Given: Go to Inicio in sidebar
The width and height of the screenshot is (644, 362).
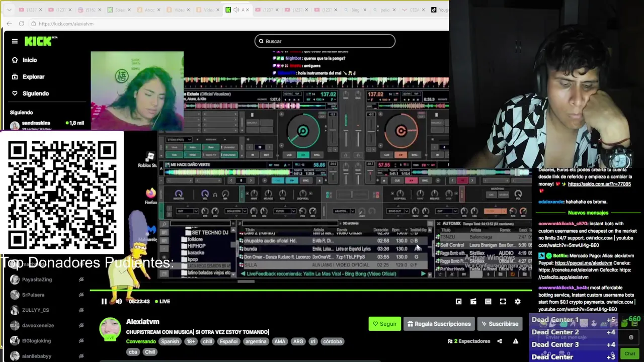Looking at the screenshot, I should point(29,60).
